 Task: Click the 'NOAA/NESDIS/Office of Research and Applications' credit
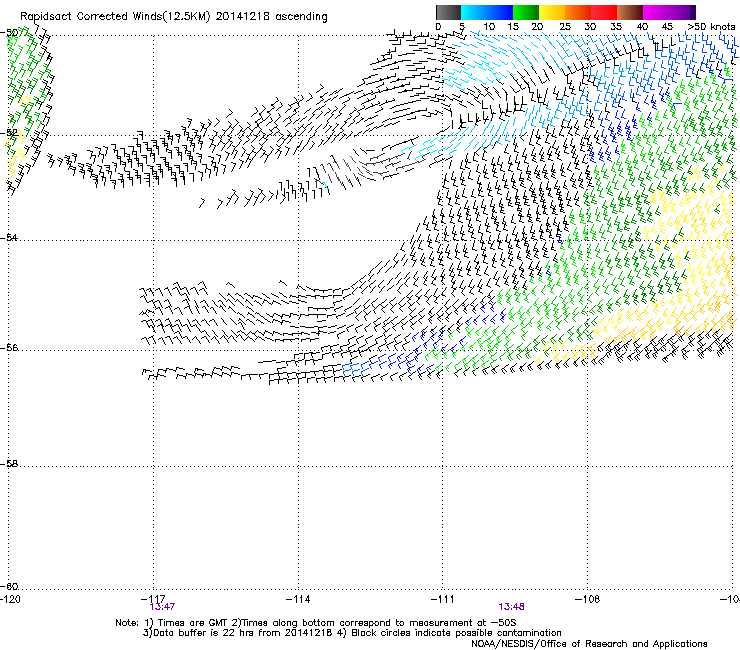pos(589,644)
